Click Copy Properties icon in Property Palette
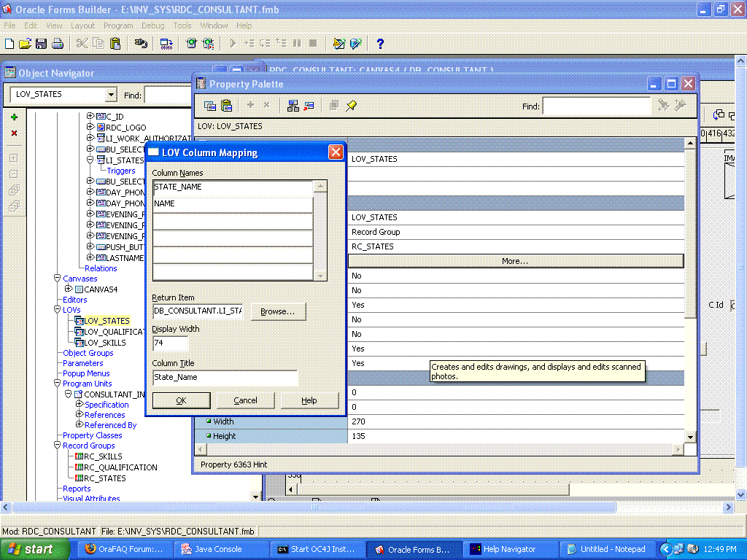The width and height of the screenshot is (747, 560). tap(210, 106)
